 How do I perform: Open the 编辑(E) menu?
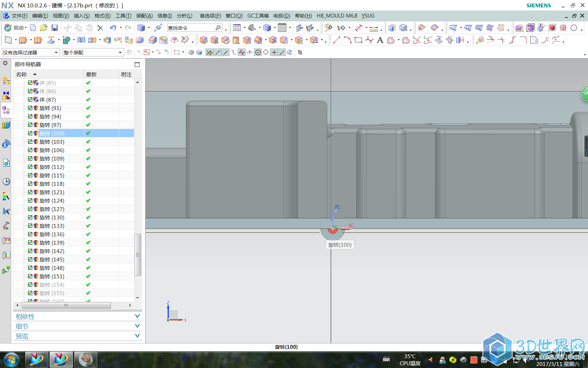pyautogui.click(x=40, y=16)
